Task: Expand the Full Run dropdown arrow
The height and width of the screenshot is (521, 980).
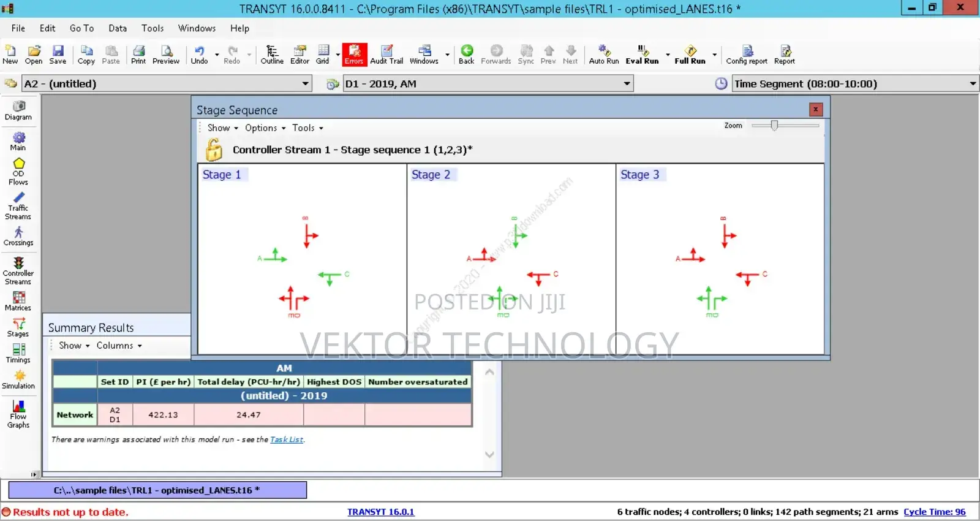Action: (714, 55)
